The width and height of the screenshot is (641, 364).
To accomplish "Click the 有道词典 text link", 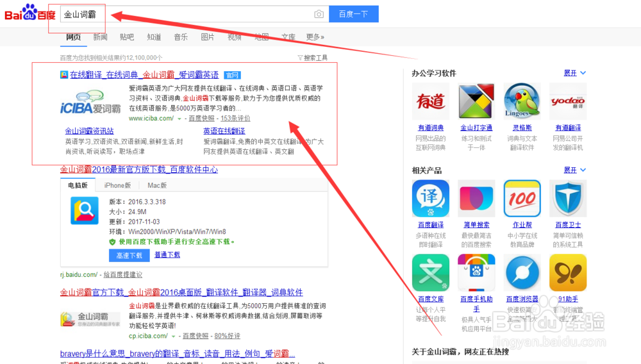I will point(431,128).
